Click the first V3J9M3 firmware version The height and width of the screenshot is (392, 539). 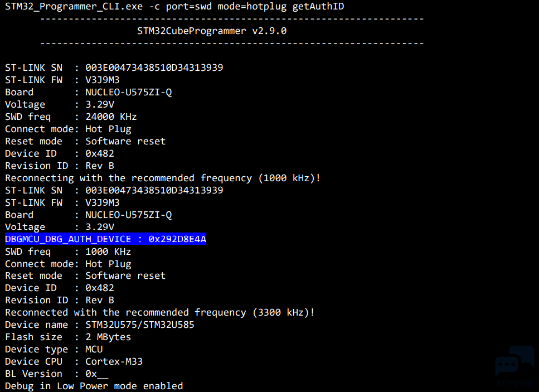103,80
